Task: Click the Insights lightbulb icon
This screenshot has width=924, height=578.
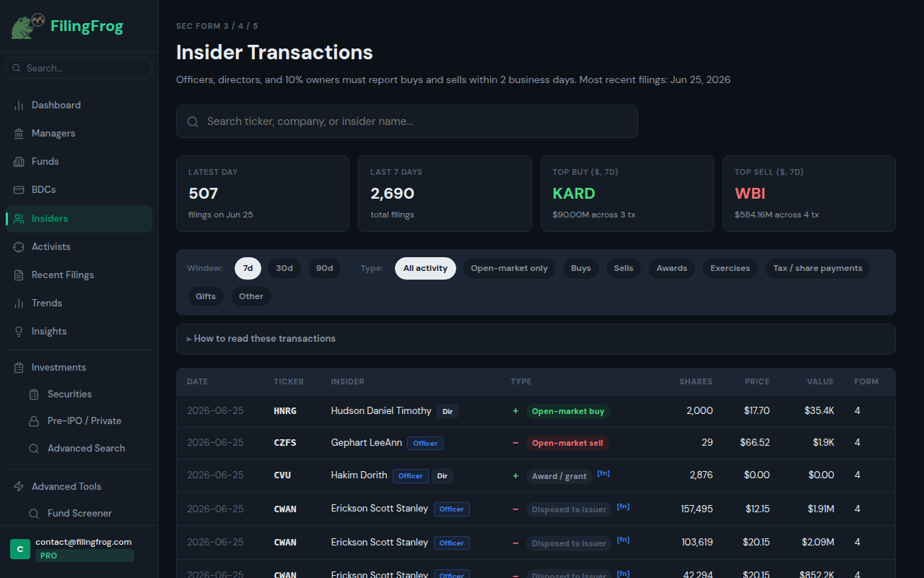Action: [x=19, y=332]
